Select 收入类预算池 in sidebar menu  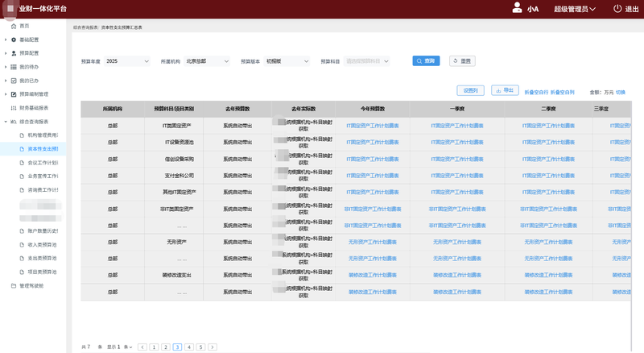tap(43, 244)
